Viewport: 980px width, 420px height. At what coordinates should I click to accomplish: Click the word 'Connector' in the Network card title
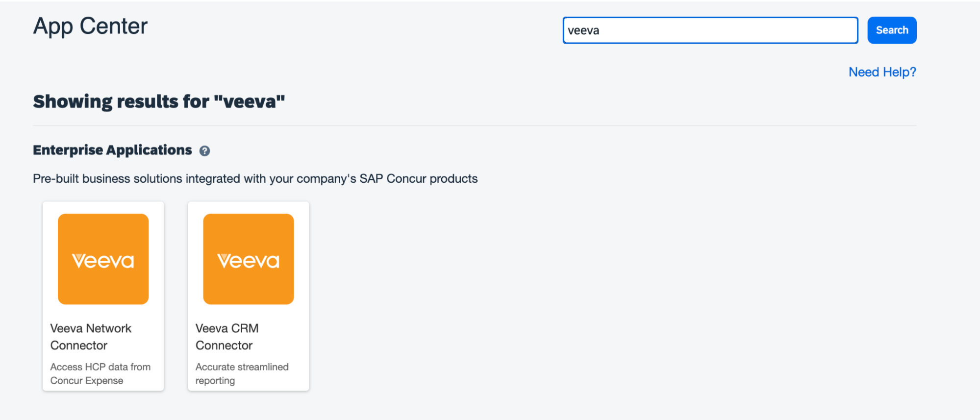(x=78, y=346)
